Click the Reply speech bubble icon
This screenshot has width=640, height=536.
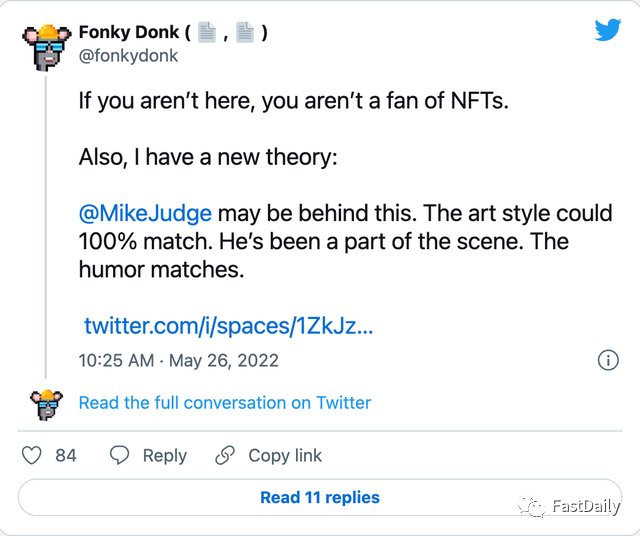pos(120,455)
